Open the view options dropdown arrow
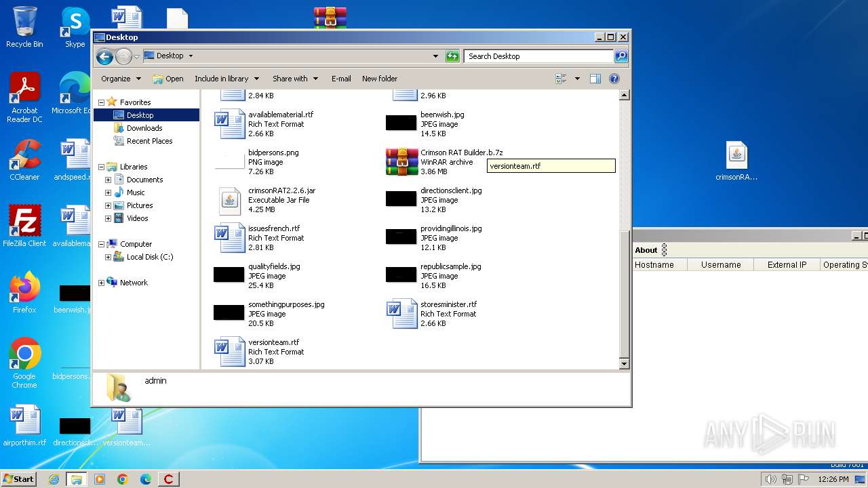The width and height of the screenshot is (868, 488). [577, 79]
